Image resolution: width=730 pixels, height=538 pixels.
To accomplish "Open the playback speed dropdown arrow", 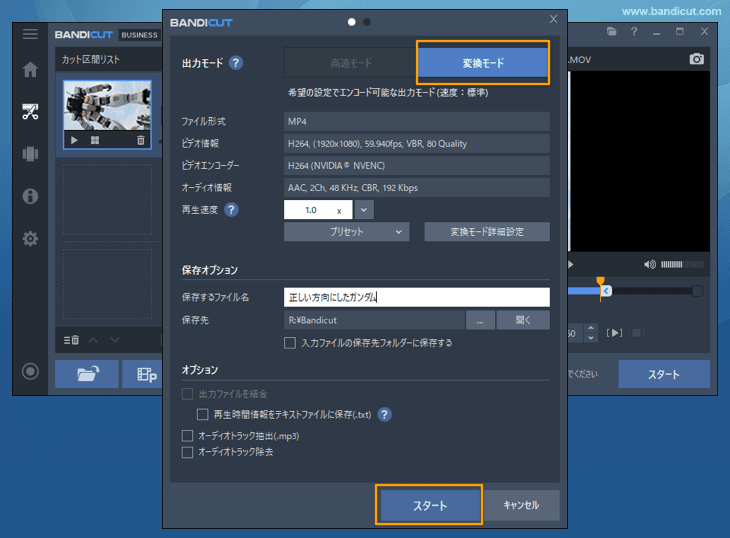I will pos(364,210).
